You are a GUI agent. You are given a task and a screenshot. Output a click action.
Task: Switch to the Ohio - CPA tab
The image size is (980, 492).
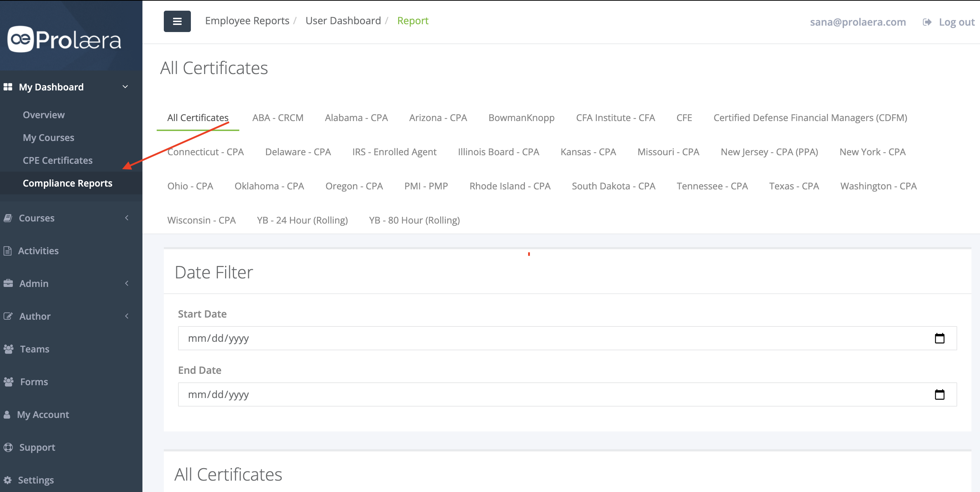pyautogui.click(x=190, y=186)
